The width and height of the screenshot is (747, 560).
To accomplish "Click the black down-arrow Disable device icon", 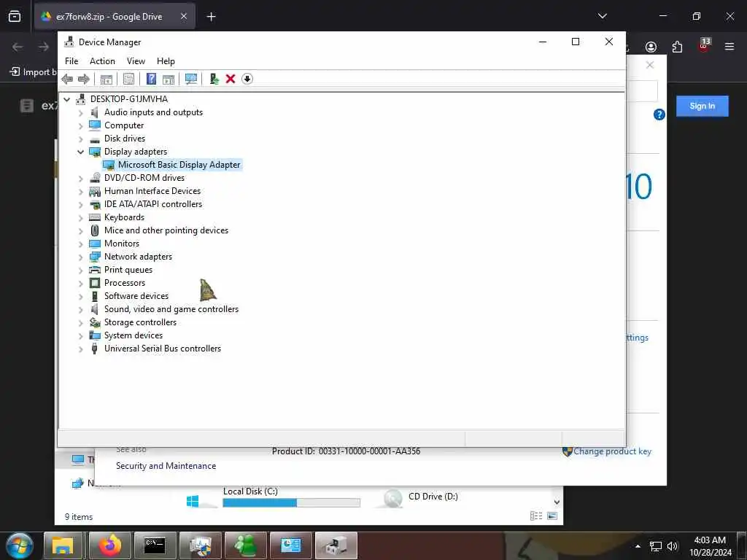I will pos(247,79).
